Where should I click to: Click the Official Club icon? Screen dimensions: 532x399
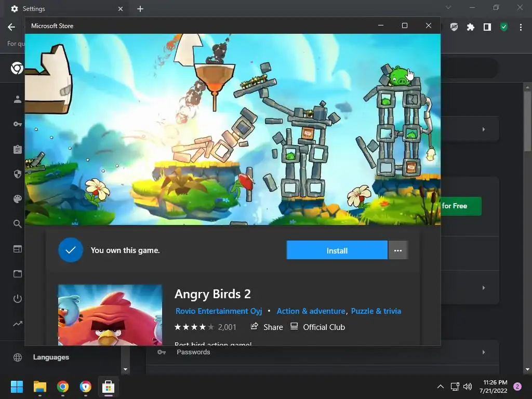(294, 326)
